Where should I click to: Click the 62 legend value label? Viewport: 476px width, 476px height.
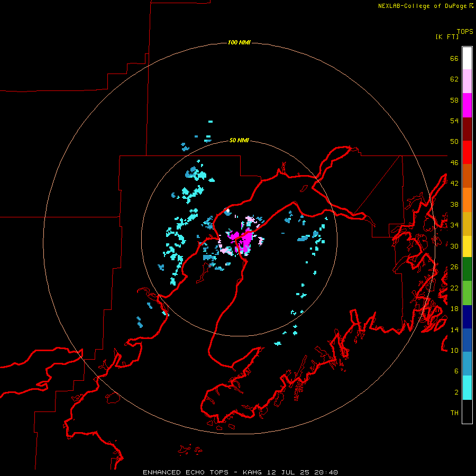click(x=454, y=79)
